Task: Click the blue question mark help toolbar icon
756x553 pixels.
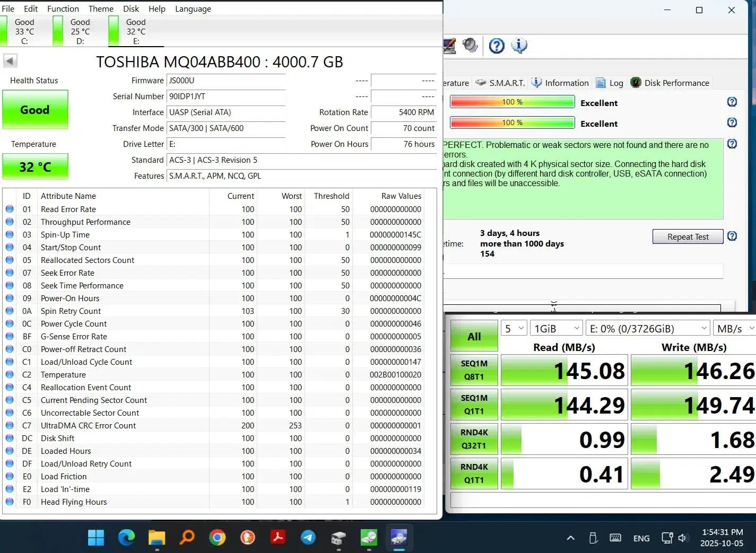Action: [497, 46]
